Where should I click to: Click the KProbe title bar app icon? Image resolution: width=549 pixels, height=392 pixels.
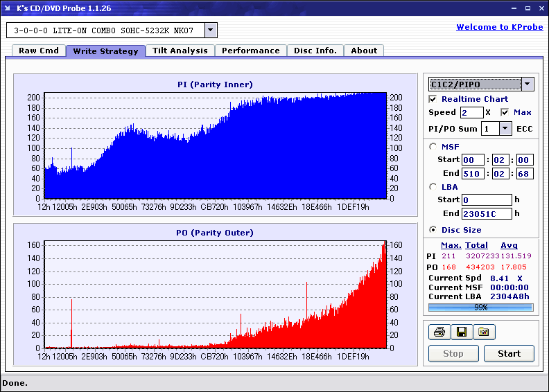[x=8, y=8]
